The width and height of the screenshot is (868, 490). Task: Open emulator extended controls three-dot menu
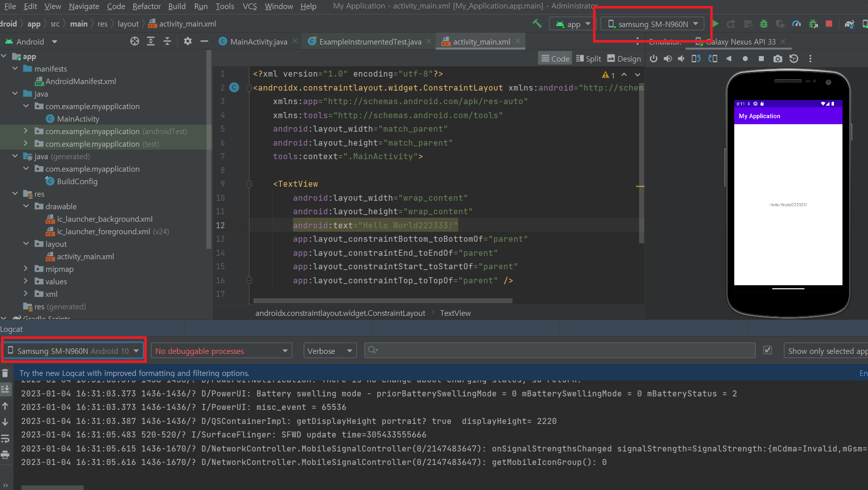coord(810,59)
